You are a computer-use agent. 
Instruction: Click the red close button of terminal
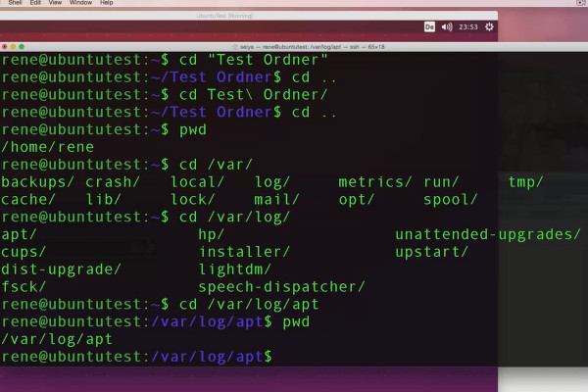(x=5, y=47)
